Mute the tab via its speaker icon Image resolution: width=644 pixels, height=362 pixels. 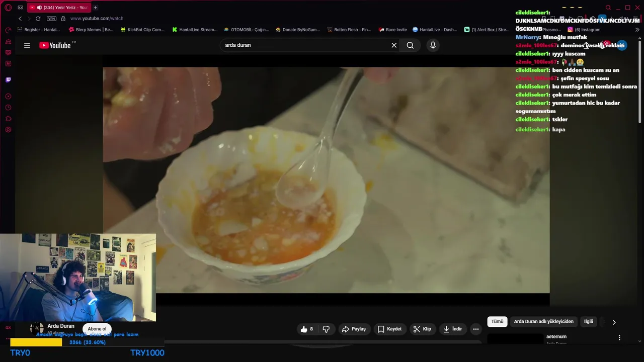[x=39, y=8]
